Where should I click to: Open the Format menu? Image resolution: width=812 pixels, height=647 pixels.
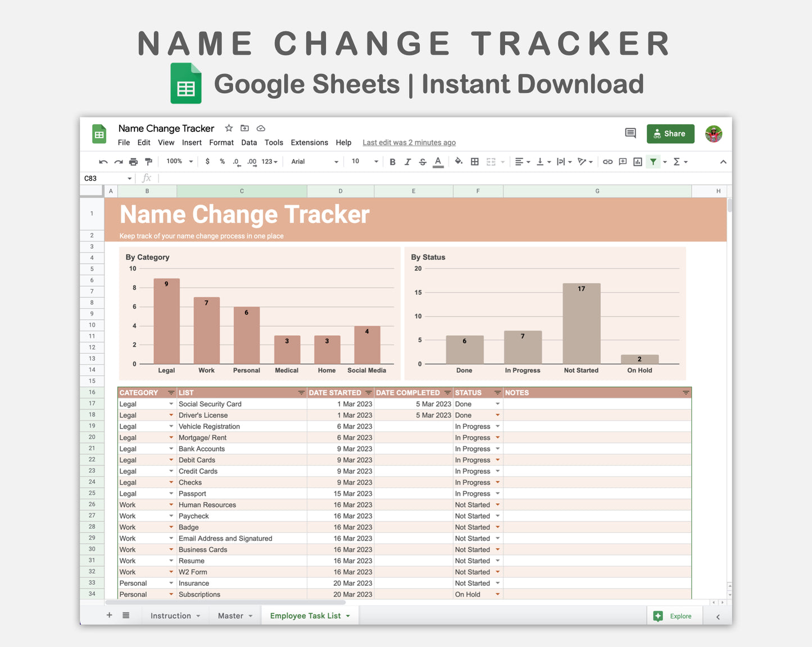(x=221, y=142)
